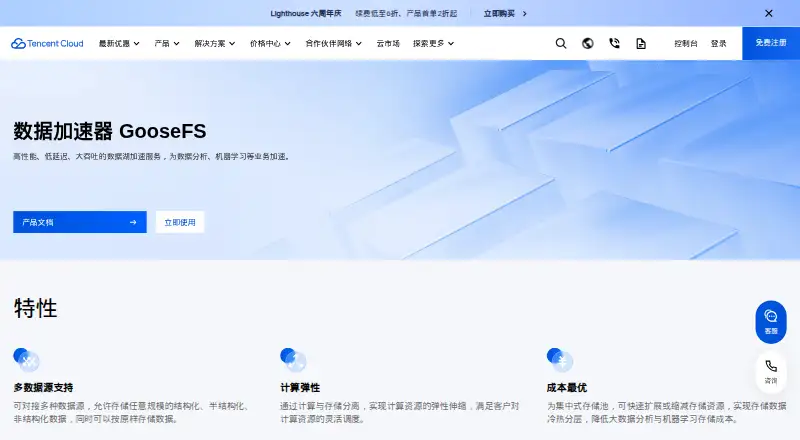This screenshot has height=440, width=800.
Task: Click the 立即使用 button
Action: [x=180, y=222]
